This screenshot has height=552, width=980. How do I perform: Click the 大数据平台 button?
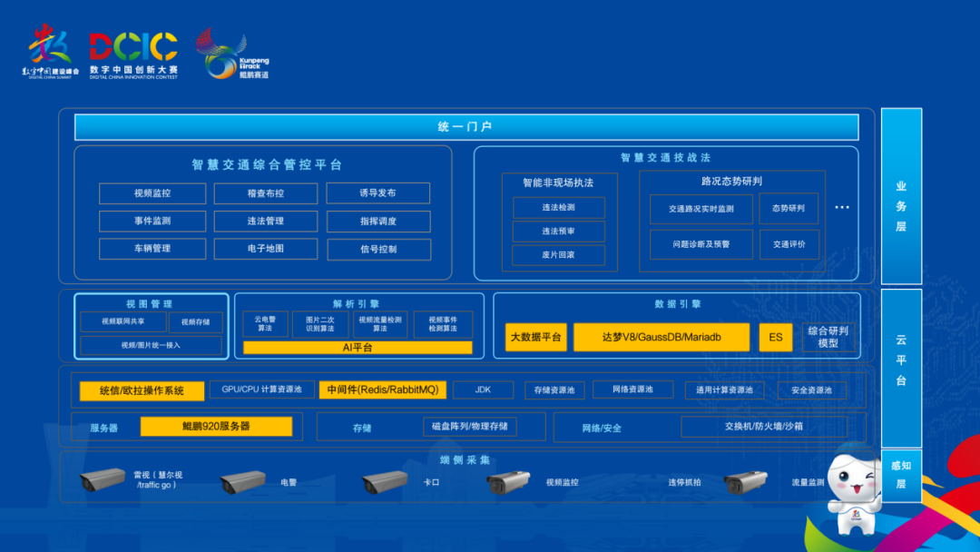(534, 336)
